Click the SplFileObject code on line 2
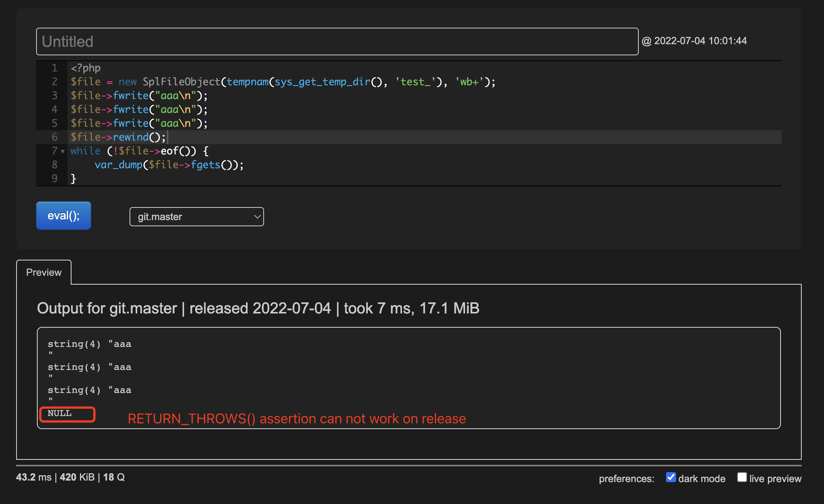The height and width of the screenshot is (504, 824). [x=181, y=82]
